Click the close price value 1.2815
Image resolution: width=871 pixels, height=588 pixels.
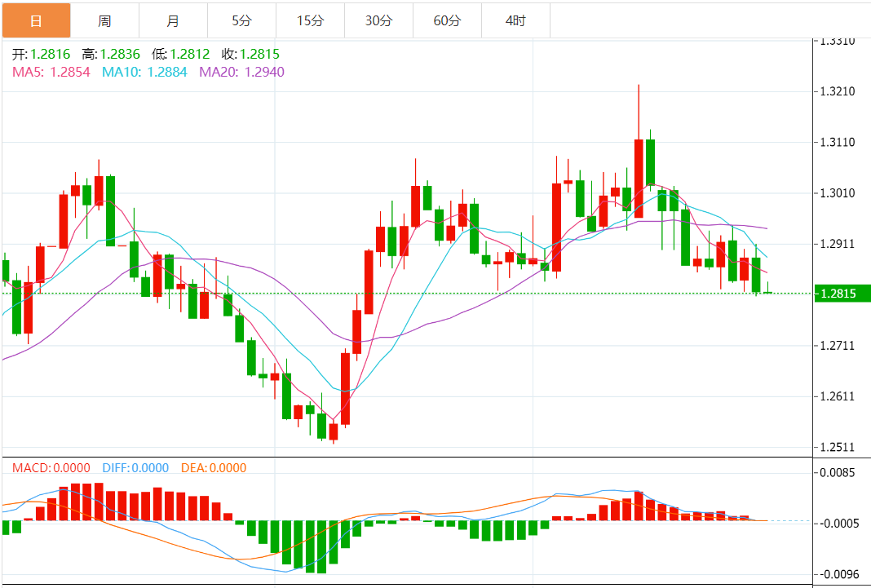(259, 55)
